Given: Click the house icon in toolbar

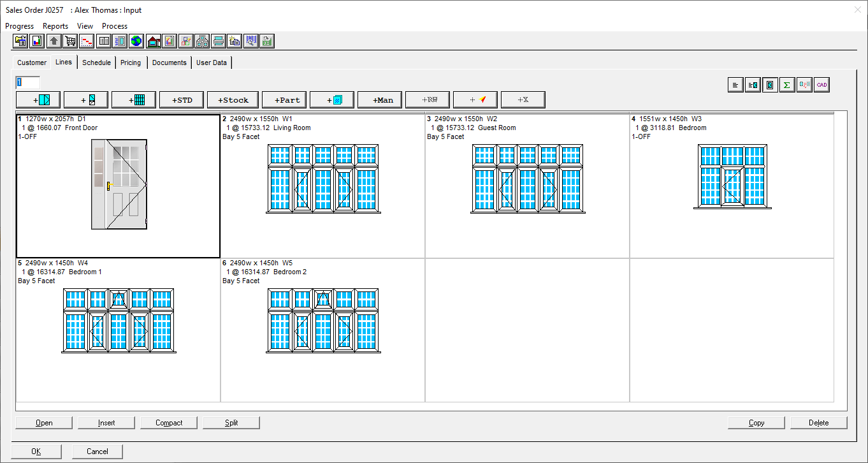Looking at the screenshot, I should (x=153, y=41).
